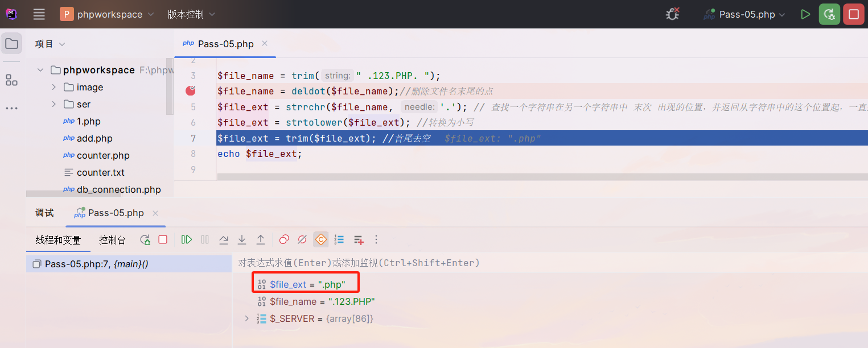Open the 版本控制 version control menu
The height and width of the screenshot is (348, 868).
pos(191,14)
